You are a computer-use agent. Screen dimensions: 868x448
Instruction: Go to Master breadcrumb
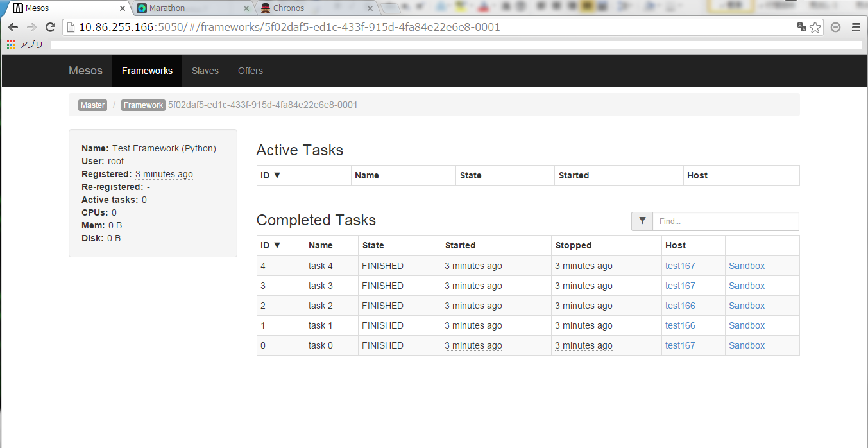point(92,105)
